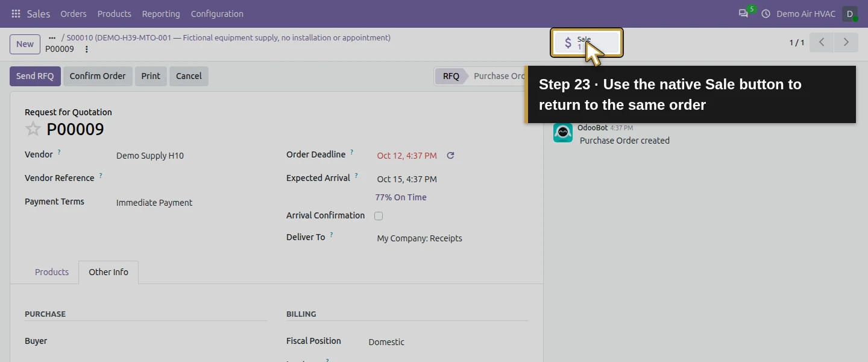This screenshot has width=868, height=362.
Task: Toggle the Arrival Confirmation checkbox
Action: pyautogui.click(x=379, y=216)
